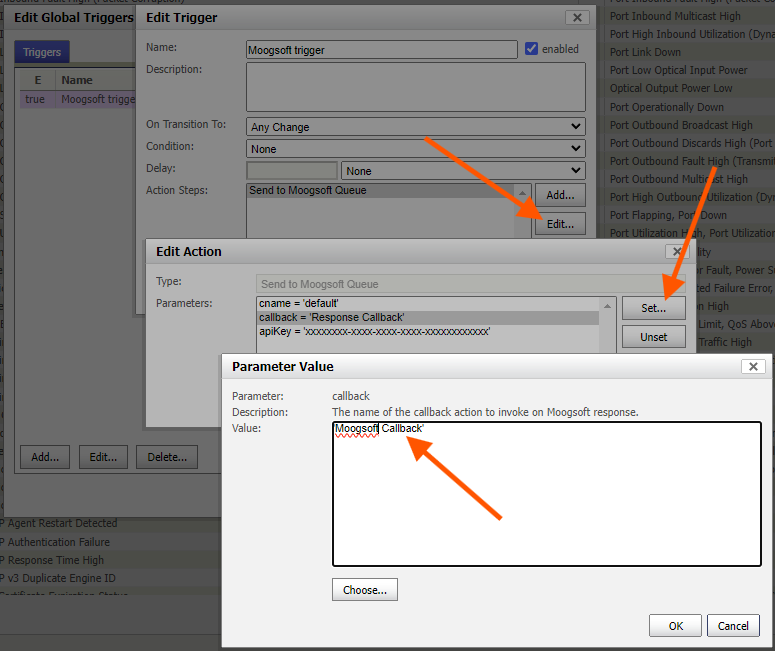Click Add... in Edit Global Triggers

pyautogui.click(x=45, y=457)
